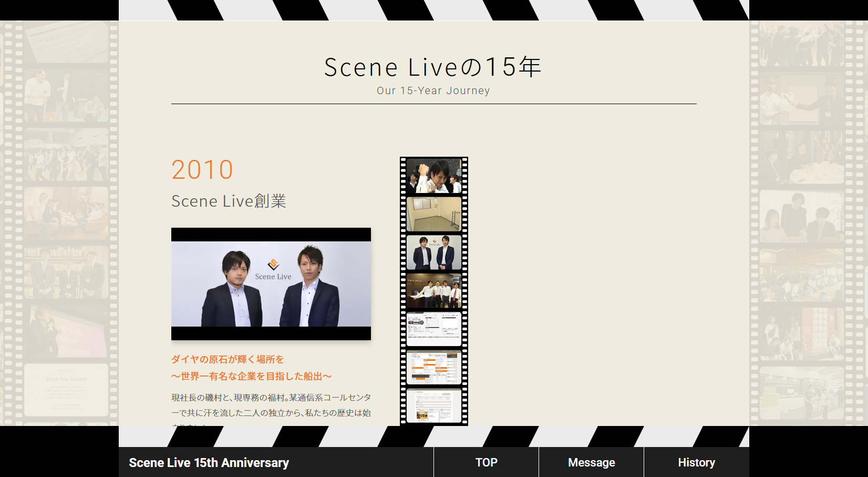Click the Scene Live 15th Anniversary title
The image size is (868, 477).
click(209, 463)
